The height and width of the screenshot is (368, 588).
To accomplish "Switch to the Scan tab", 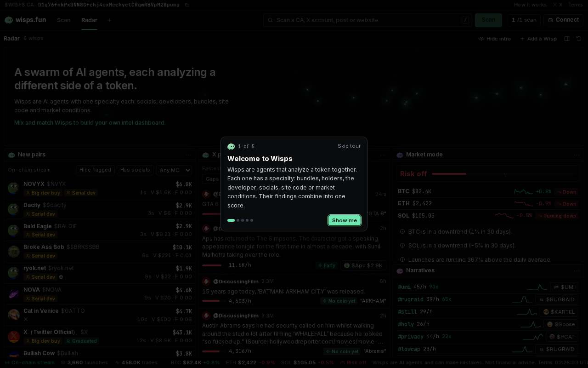I will click(64, 20).
